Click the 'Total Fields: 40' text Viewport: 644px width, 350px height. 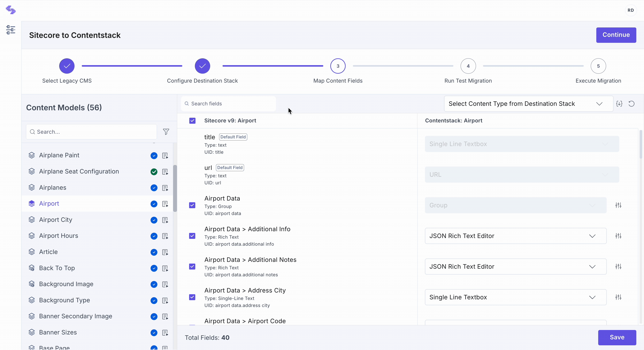coord(207,338)
